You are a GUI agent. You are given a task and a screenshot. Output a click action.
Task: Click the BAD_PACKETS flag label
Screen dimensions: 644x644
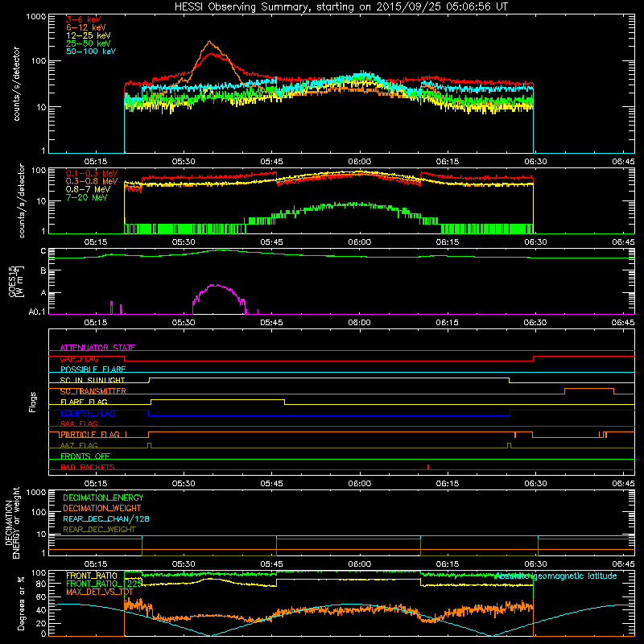88,467
